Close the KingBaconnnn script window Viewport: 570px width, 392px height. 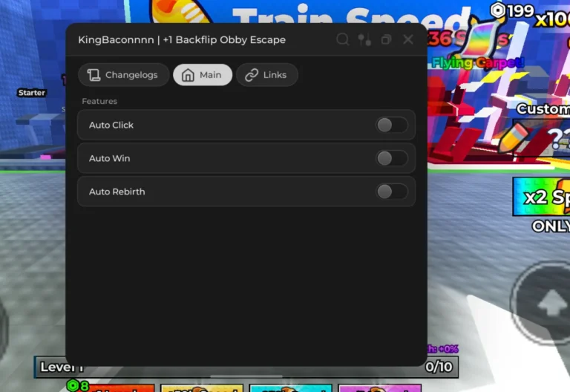click(x=408, y=39)
